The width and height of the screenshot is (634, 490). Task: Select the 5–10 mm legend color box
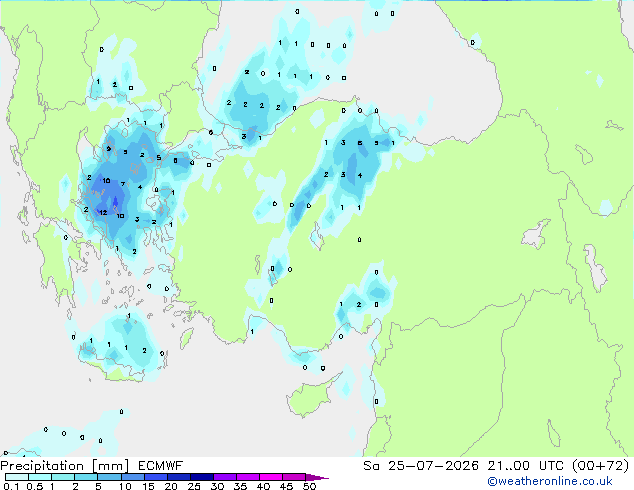109,477
